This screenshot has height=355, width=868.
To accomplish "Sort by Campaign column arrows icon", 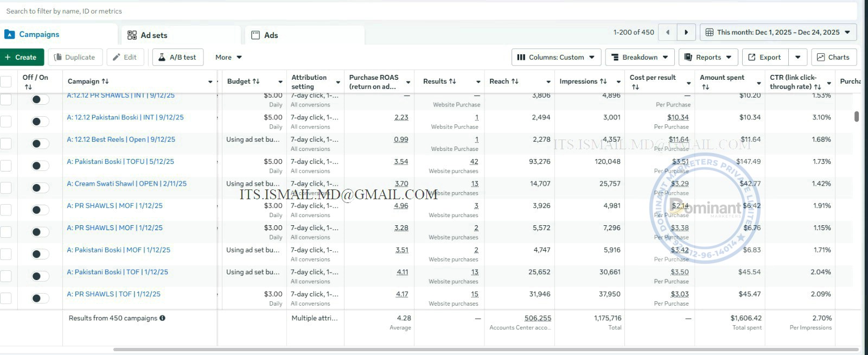I will (105, 81).
